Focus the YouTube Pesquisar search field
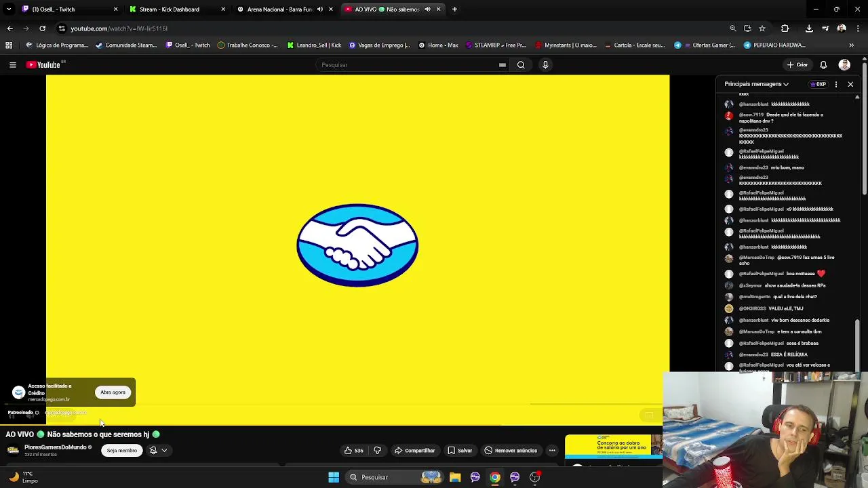 coord(407,65)
